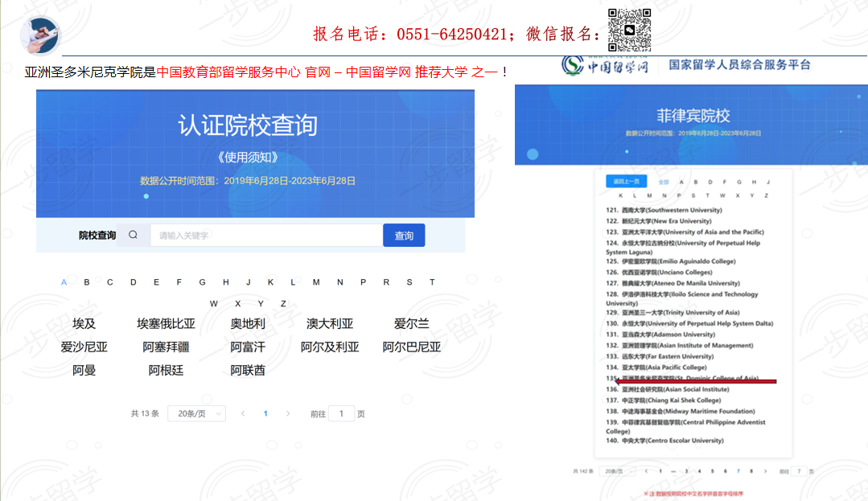This screenshot has width=868, height=501.
Task: Click next page arrow in Philippines list pagination
Action: coord(766,471)
